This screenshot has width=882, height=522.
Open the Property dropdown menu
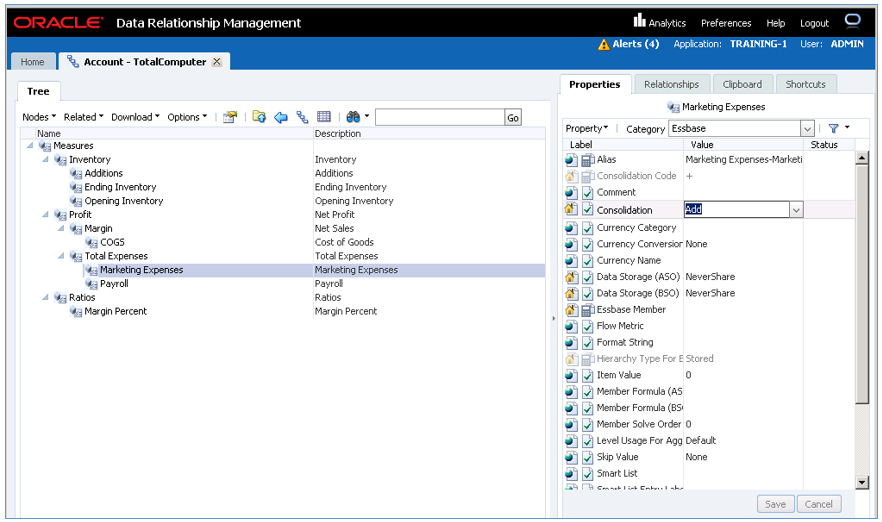point(587,129)
